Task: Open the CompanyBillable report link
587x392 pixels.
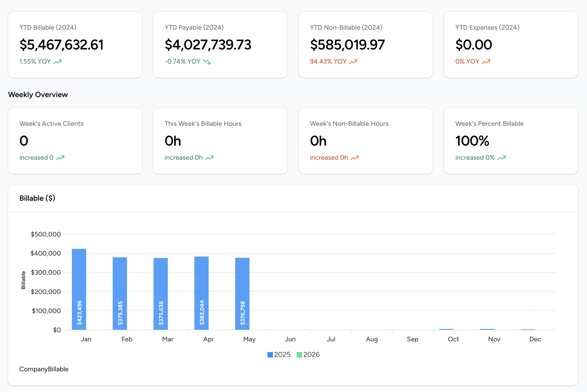Action: point(44,369)
